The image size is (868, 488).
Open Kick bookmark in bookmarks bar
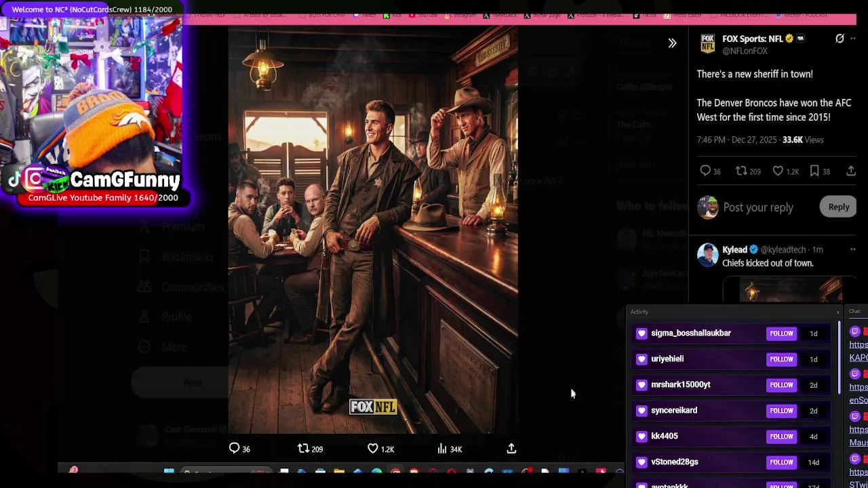point(393,15)
